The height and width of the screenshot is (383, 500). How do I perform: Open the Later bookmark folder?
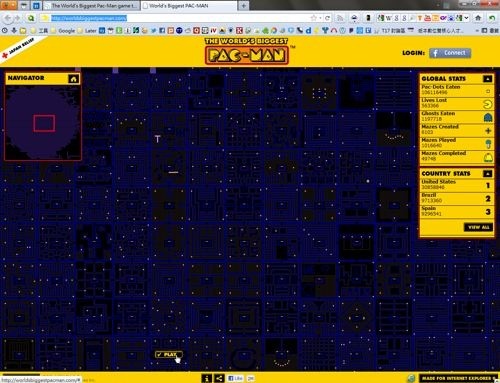pos(87,31)
